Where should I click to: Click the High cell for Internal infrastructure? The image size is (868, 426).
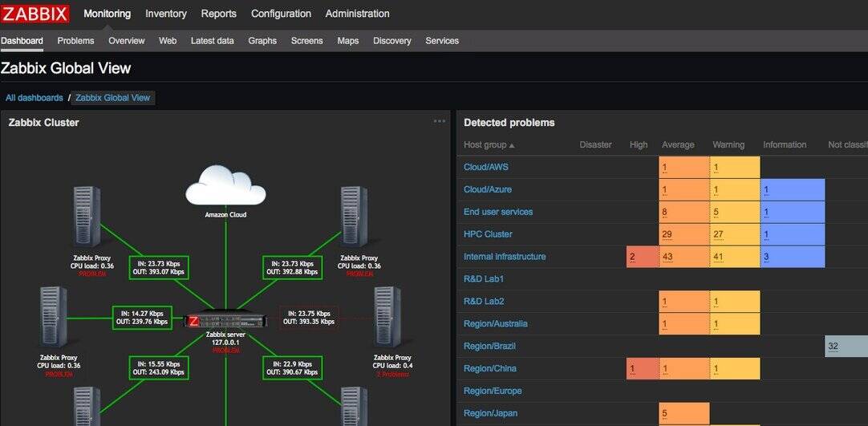coord(642,257)
